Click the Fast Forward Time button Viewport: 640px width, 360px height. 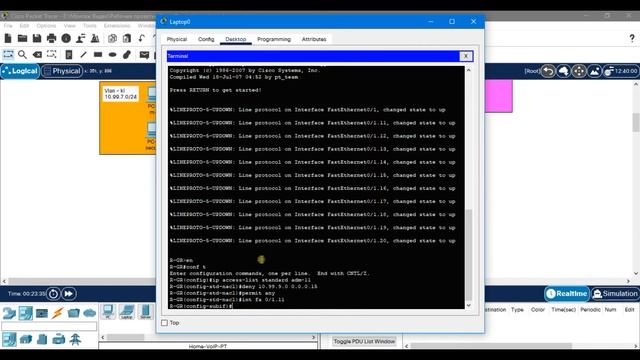pyautogui.click(x=69, y=294)
